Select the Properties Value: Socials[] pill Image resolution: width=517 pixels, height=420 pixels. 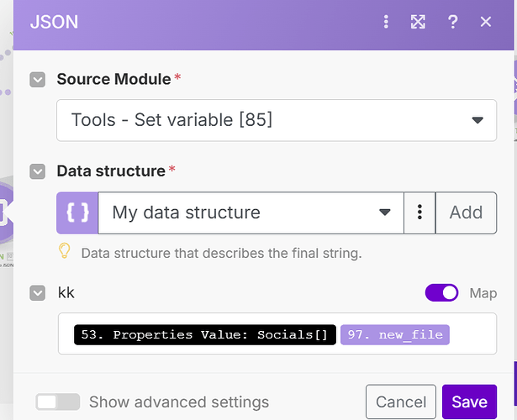click(205, 335)
